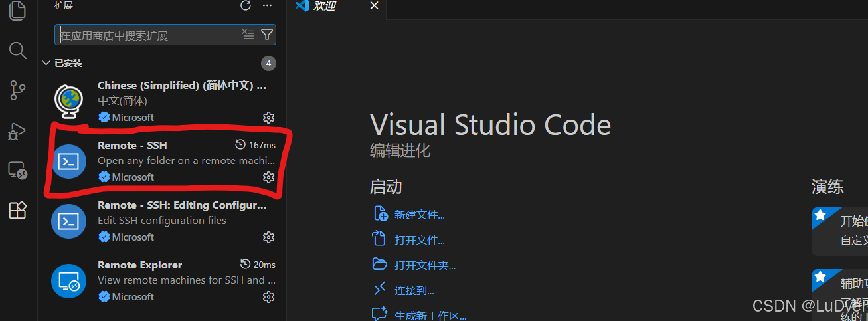The height and width of the screenshot is (321, 868).
Task: Open the Explorer view in activity bar
Action: pos(18,11)
